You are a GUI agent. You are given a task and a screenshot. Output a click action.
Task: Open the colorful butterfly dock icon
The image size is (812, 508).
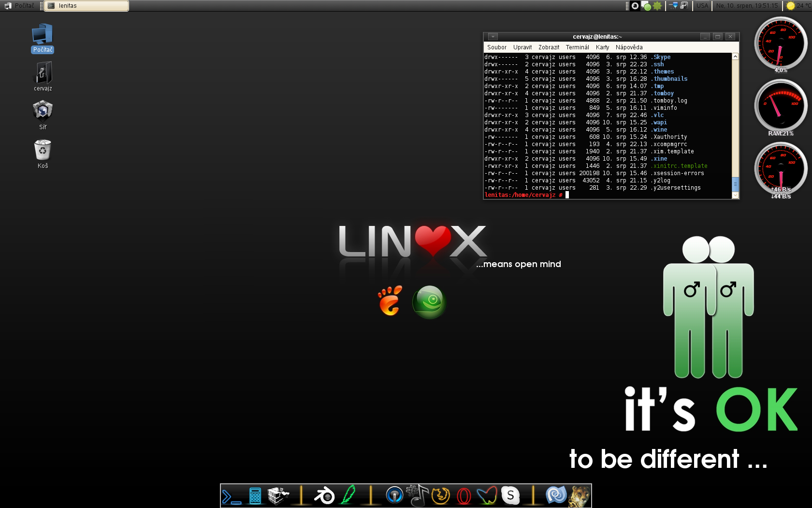[487, 496]
